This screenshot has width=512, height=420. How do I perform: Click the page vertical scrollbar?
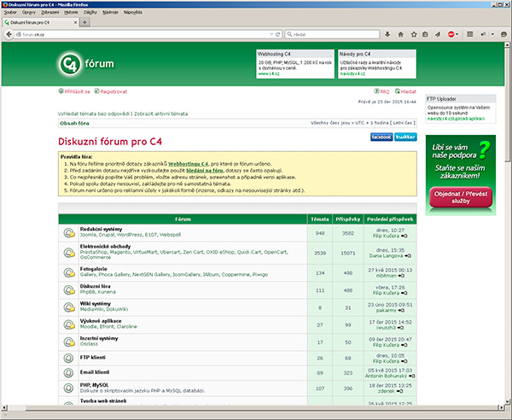tap(507, 256)
